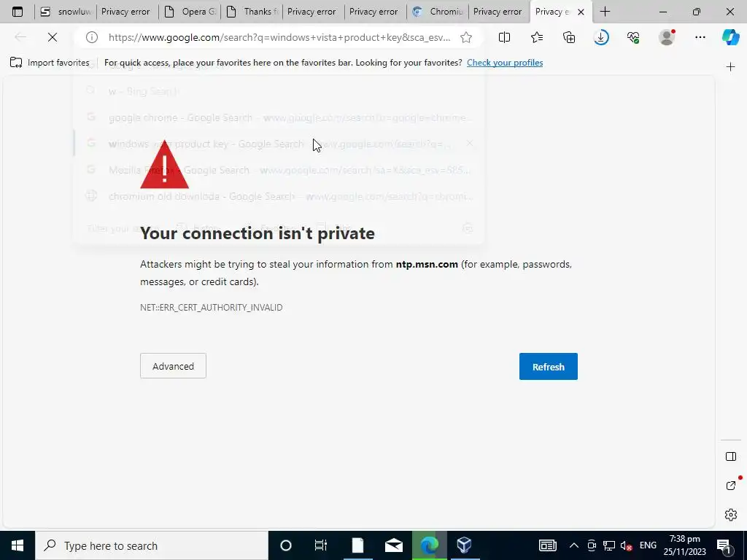The image size is (747, 560).
Task: Open the Mail app on taskbar
Action: [x=393, y=545]
